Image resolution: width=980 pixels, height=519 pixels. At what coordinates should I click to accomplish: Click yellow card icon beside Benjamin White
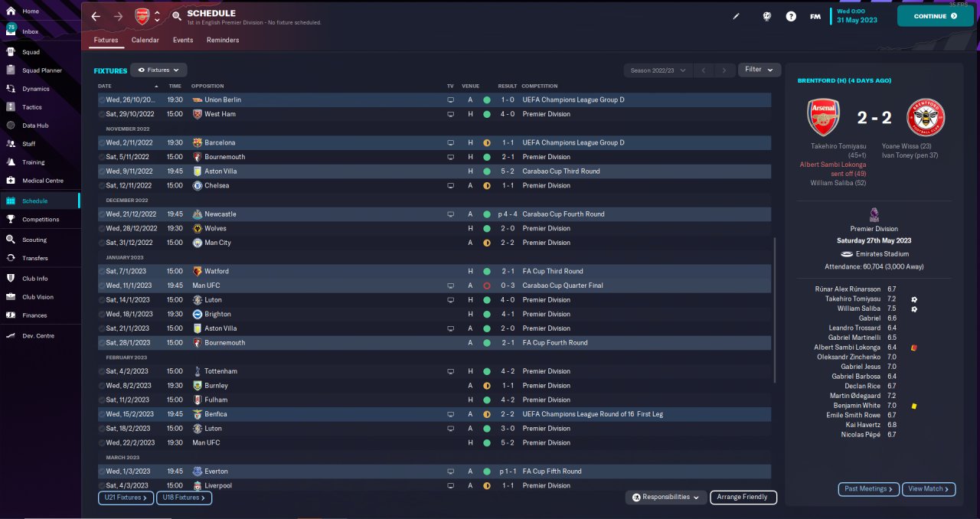pyautogui.click(x=914, y=406)
